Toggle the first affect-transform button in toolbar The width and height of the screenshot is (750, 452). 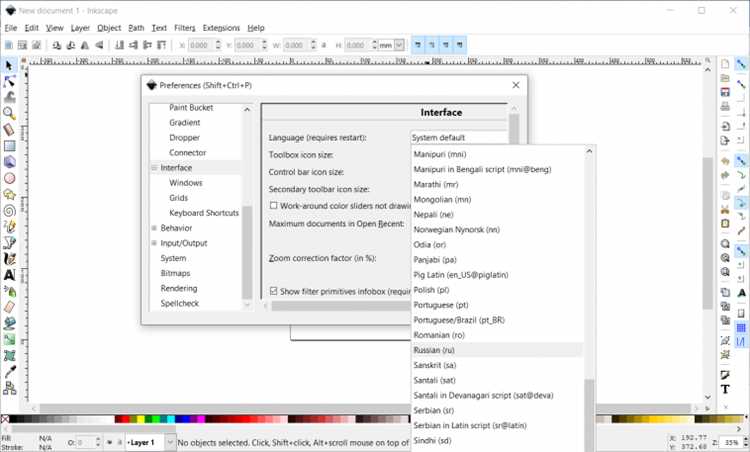(x=418, y=45)
